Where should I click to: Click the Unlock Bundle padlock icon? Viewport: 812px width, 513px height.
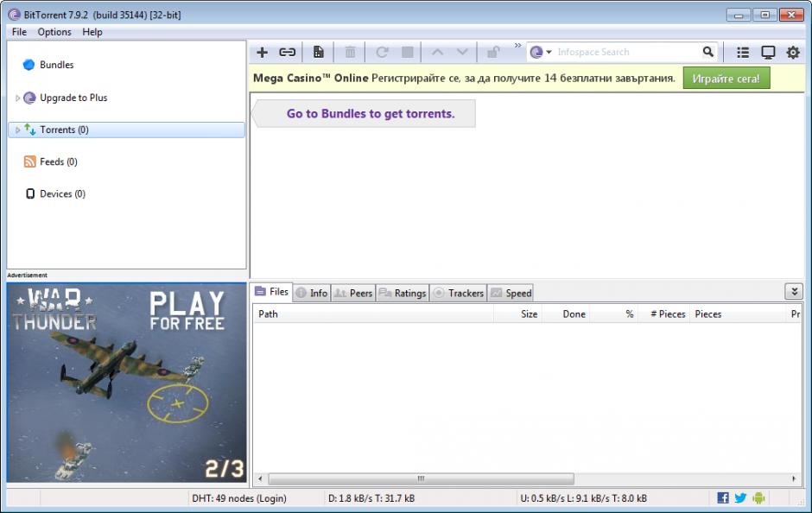click(x=493, y=53)
